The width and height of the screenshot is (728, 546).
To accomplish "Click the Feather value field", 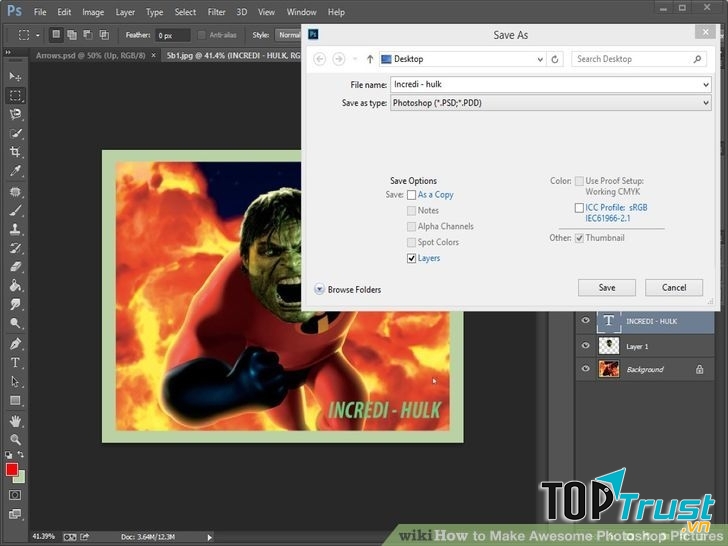I will pyautogui.click(x=173, y=35).
